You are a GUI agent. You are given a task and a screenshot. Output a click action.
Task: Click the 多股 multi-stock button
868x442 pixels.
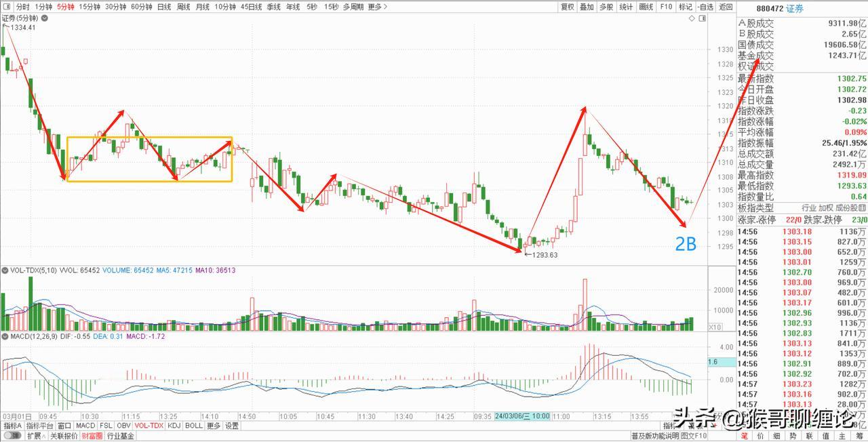tap(607, 7)
